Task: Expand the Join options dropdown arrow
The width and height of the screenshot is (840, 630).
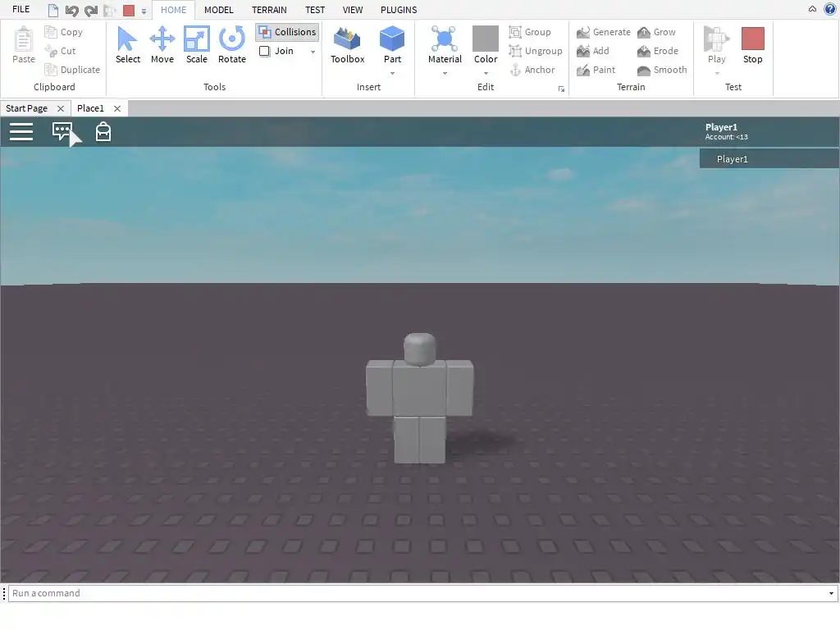Action: (313, 52)
